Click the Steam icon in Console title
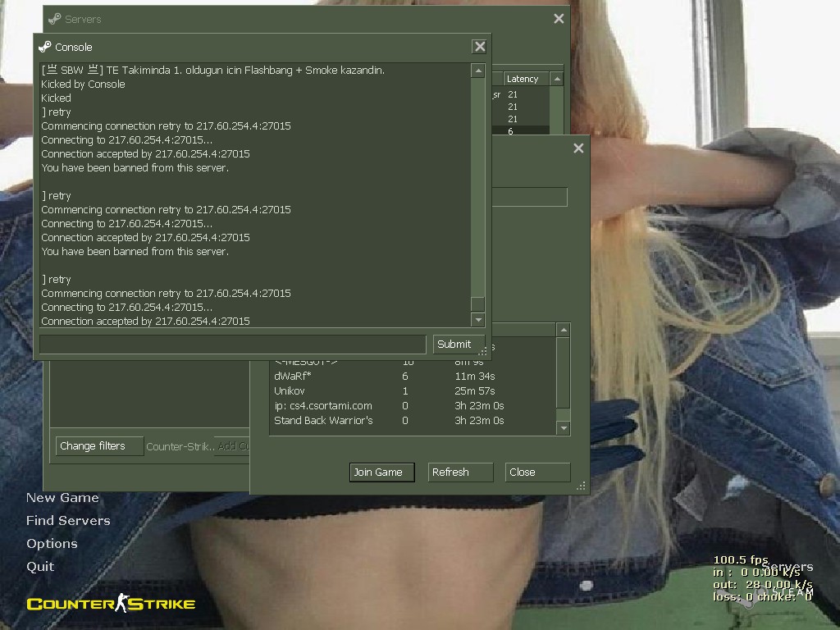Image resolution: width=840 pixels, height=630 pixels. [45, 47]
